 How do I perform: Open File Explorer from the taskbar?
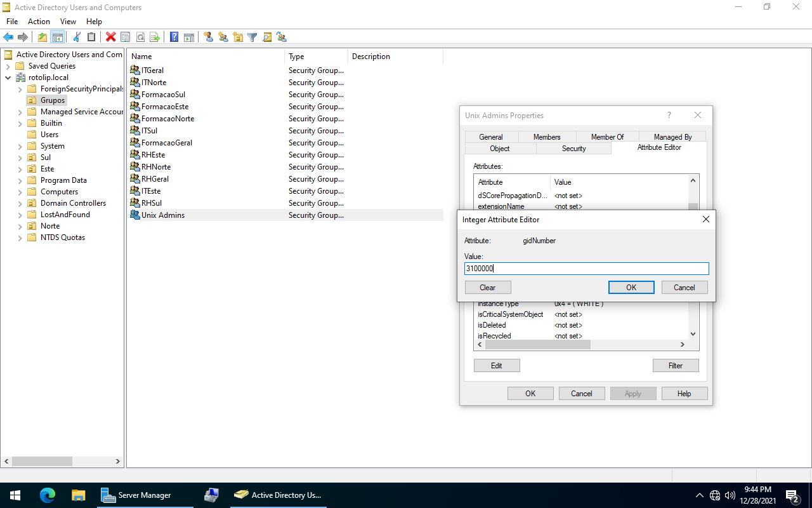point(78,495)
